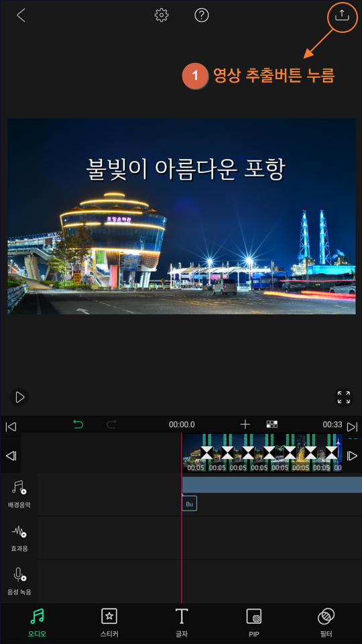This screenshot has width=362, height=644.
Task: Select the first clip thumbnail in timeline
Action: [x=192, y=453]
